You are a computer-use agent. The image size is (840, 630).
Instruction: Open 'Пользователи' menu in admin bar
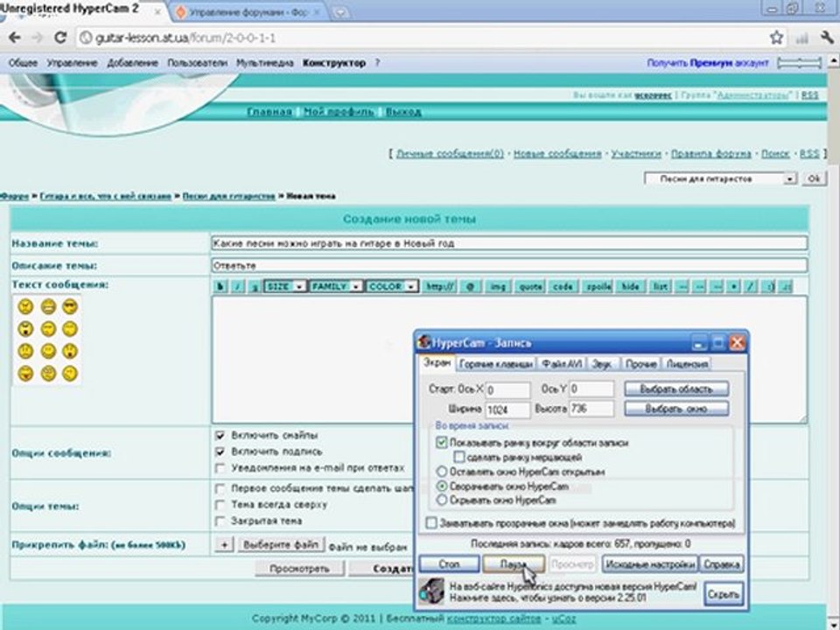197,63
